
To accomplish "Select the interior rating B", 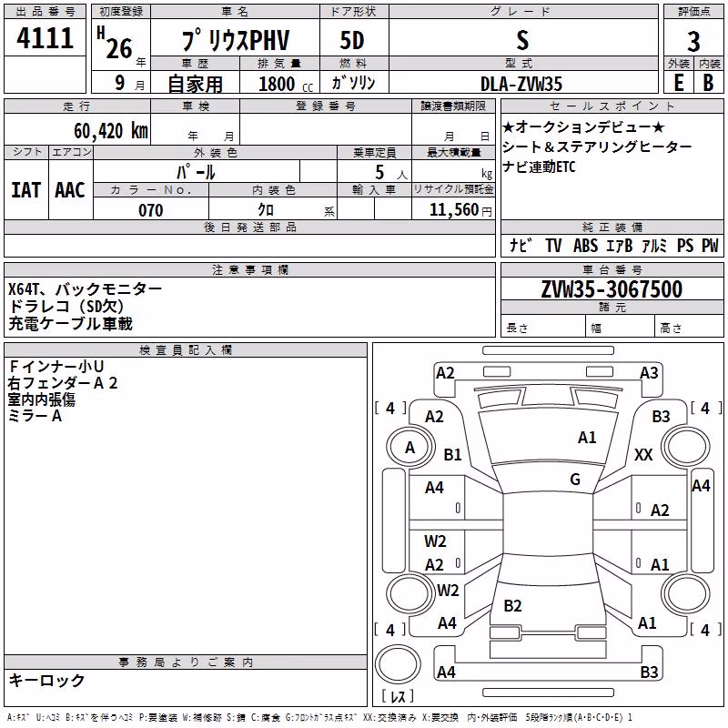I will pos(708,83).
